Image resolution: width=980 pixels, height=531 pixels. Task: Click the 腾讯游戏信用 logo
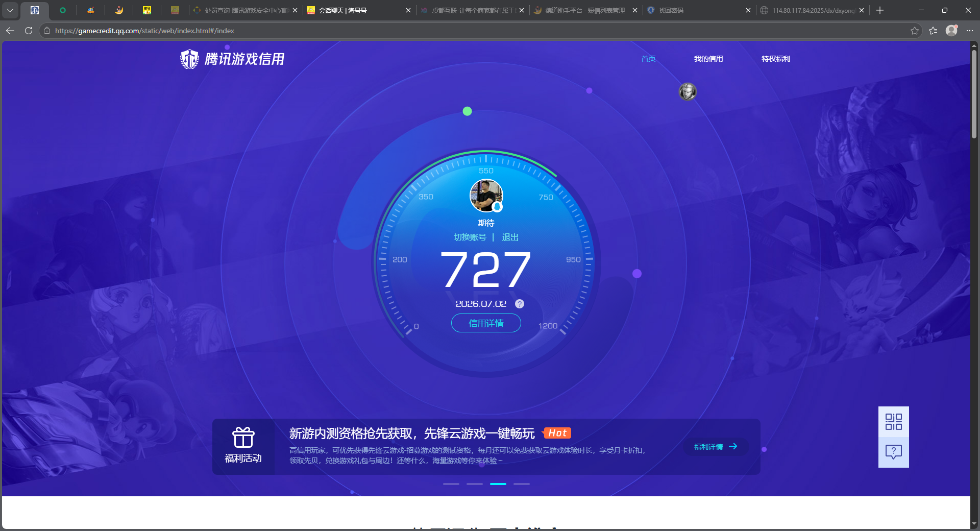click(232, 59)
